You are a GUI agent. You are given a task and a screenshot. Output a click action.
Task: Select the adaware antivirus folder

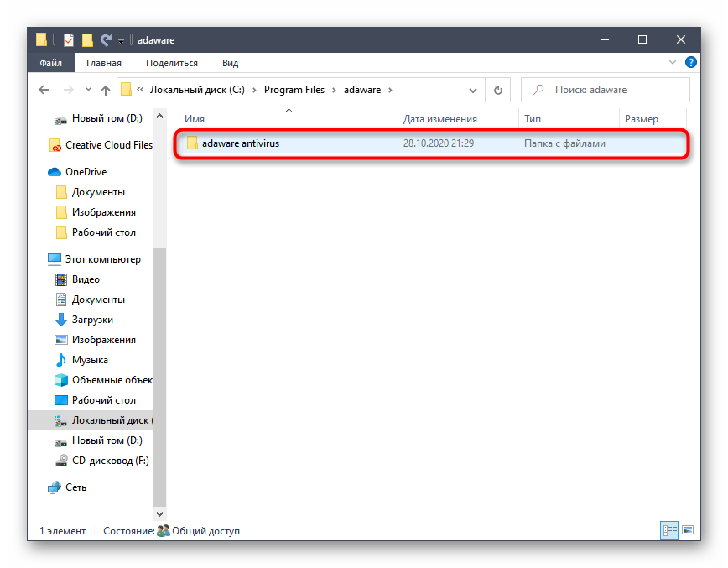(x=240, y=143)
